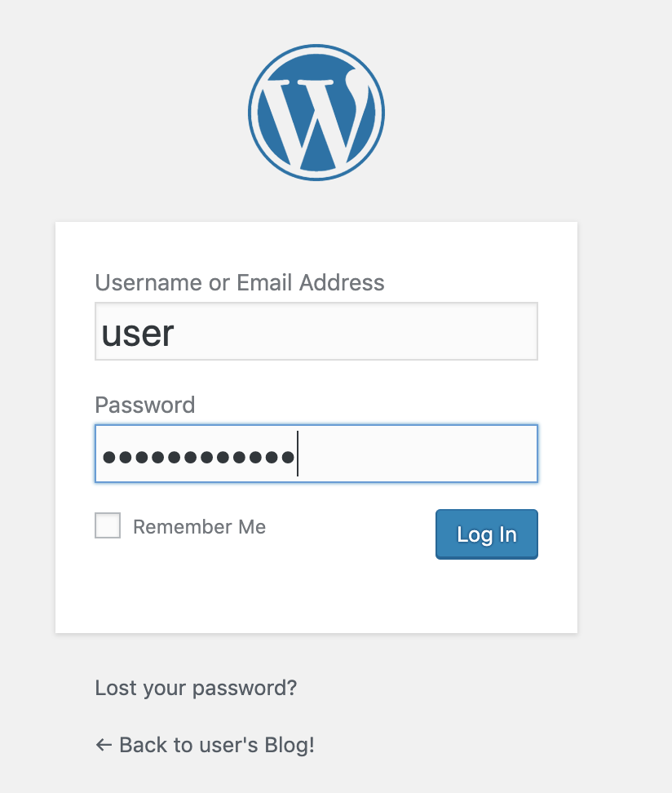Click the Password label above the field
This screenshot has width=672, height=793.
click(x=145, y=405)
